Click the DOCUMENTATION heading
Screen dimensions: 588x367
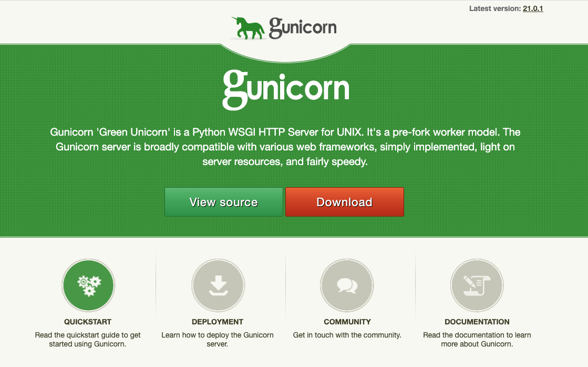(477, 321)
